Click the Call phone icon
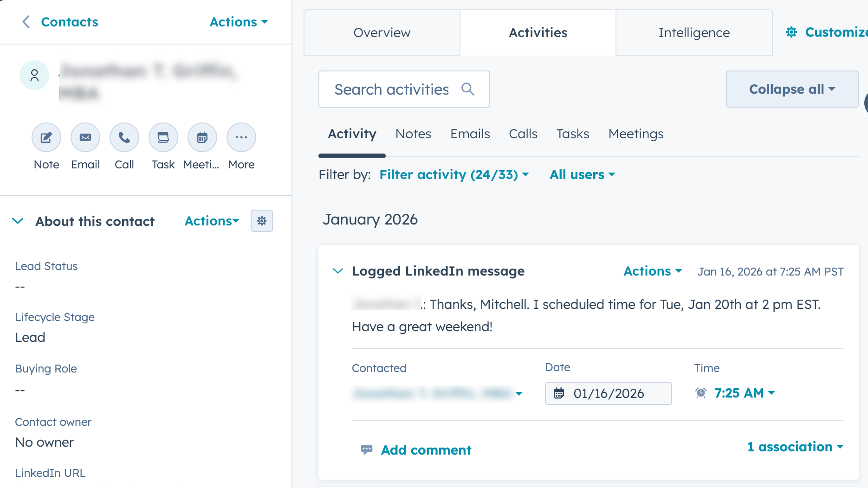 tap(124, 137)
